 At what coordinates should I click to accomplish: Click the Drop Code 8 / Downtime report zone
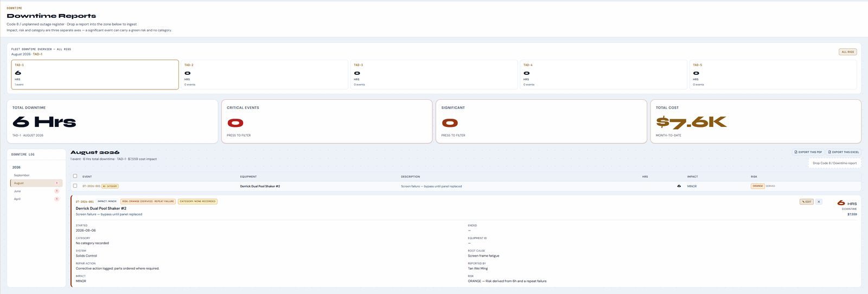point(834,163)
